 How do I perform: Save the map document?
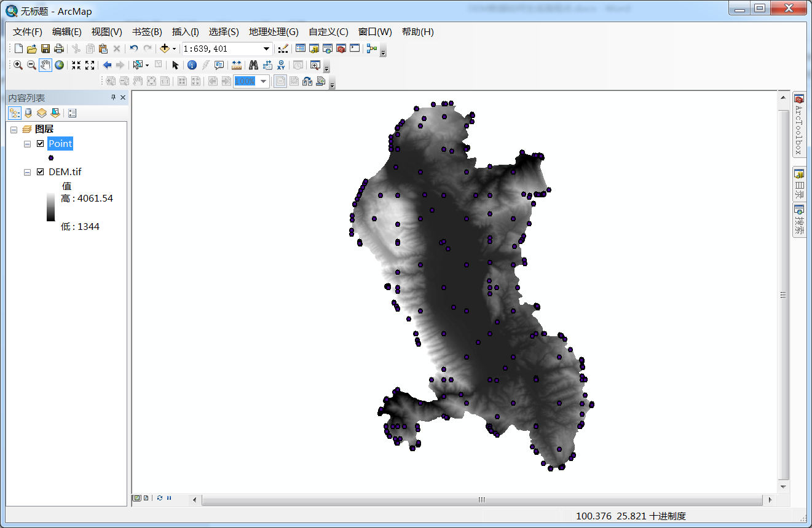click(x=45, y=49)
